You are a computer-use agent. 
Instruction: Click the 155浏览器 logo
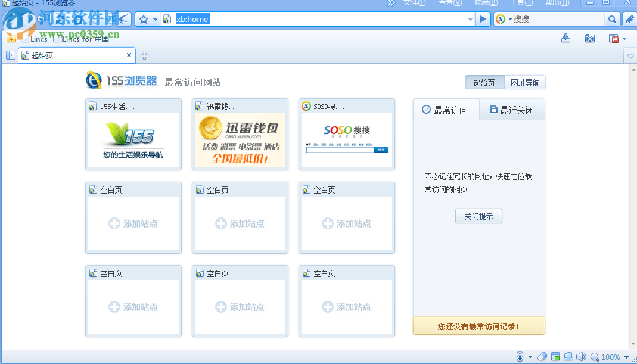pos(122,80)
